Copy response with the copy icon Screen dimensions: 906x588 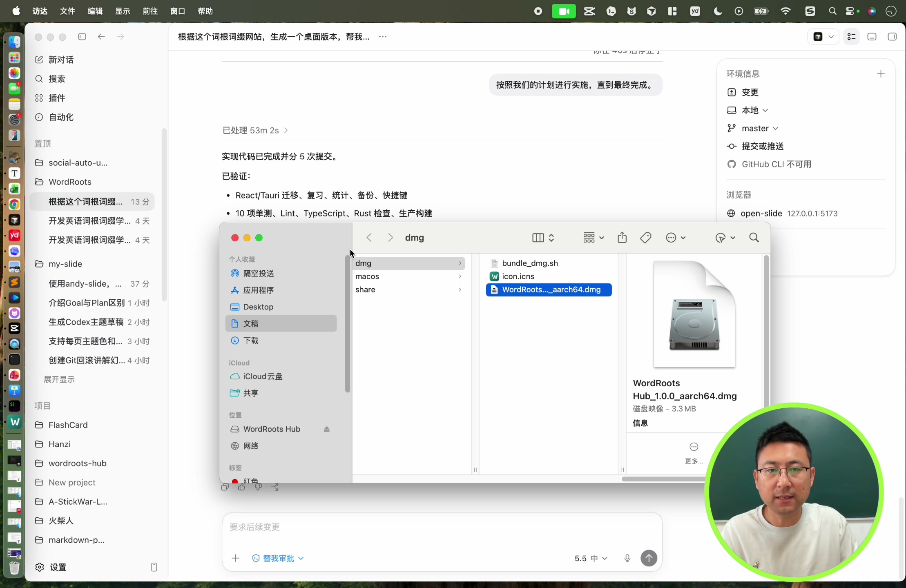pos(225,487)
